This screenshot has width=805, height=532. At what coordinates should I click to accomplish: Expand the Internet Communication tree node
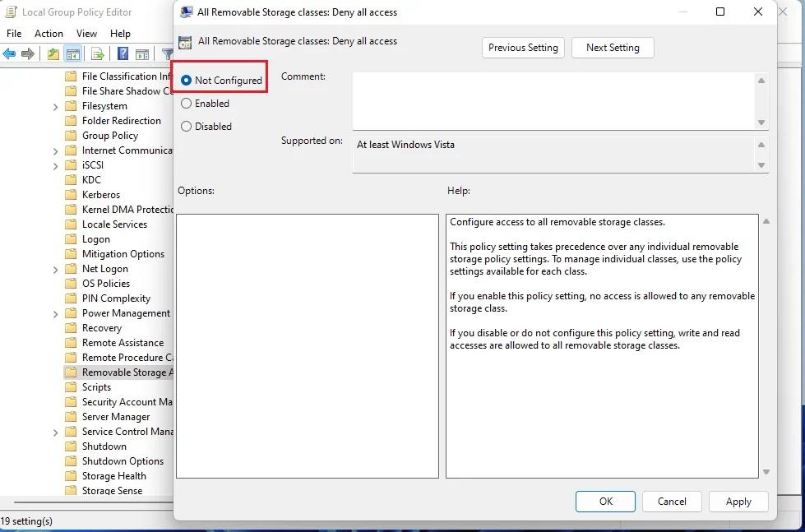pyautogui.click(x=55, y=151)
